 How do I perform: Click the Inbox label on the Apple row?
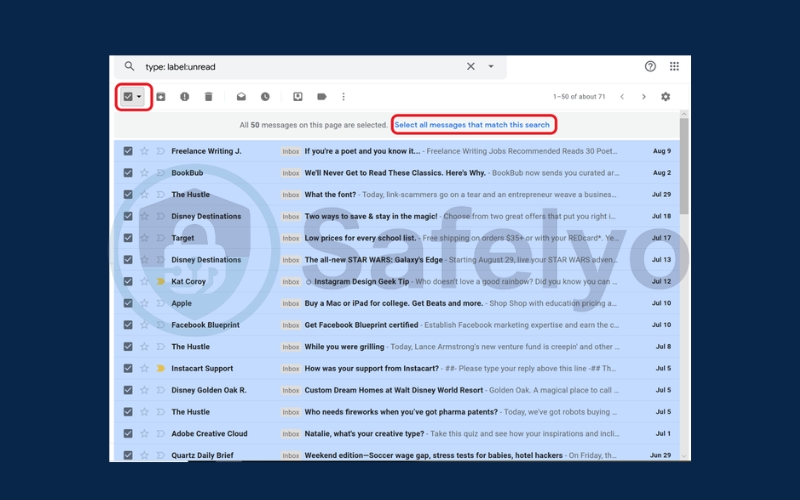[x=291, y=304]
